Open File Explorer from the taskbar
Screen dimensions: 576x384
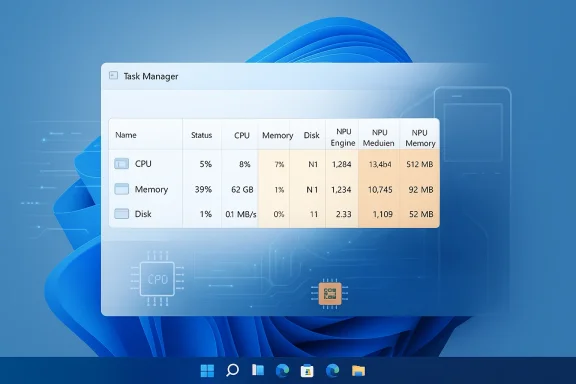pyautogui.click(x=358, y=370)
